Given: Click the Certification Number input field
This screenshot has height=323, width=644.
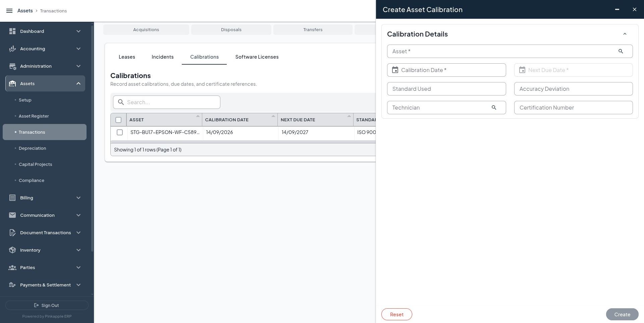Looking at the screenshot, I should coord(574,108).
